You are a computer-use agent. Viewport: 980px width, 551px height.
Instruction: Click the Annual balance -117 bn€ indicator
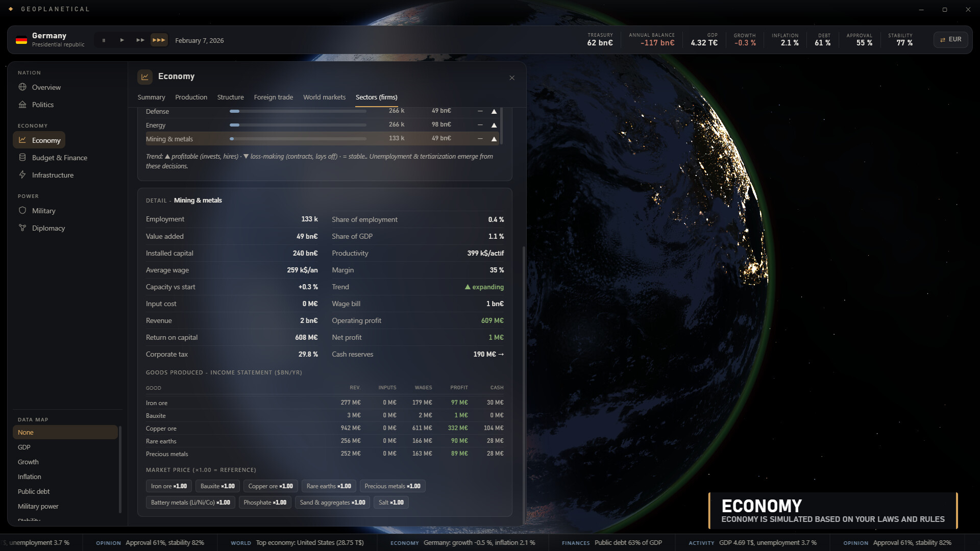pos(652,40)
